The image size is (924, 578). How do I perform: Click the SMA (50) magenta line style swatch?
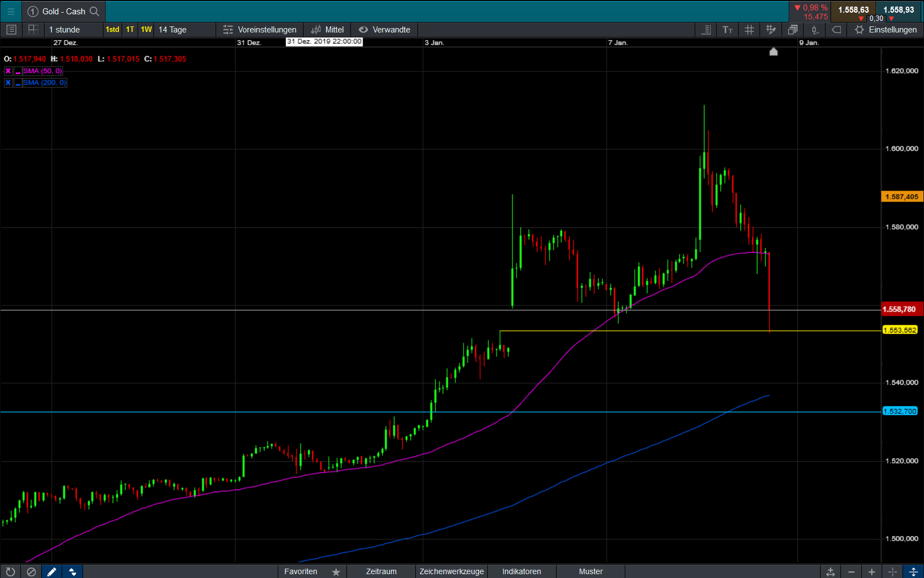tap(18, 72)
